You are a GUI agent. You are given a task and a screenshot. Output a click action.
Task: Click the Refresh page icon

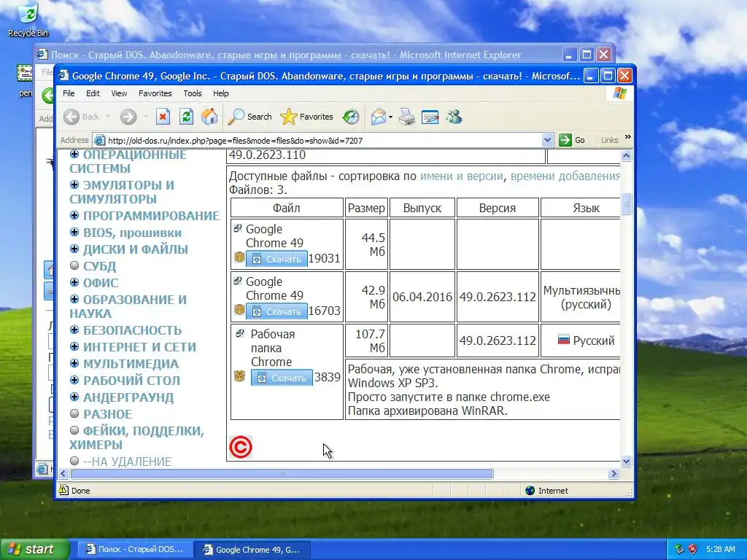pos(186,117)
